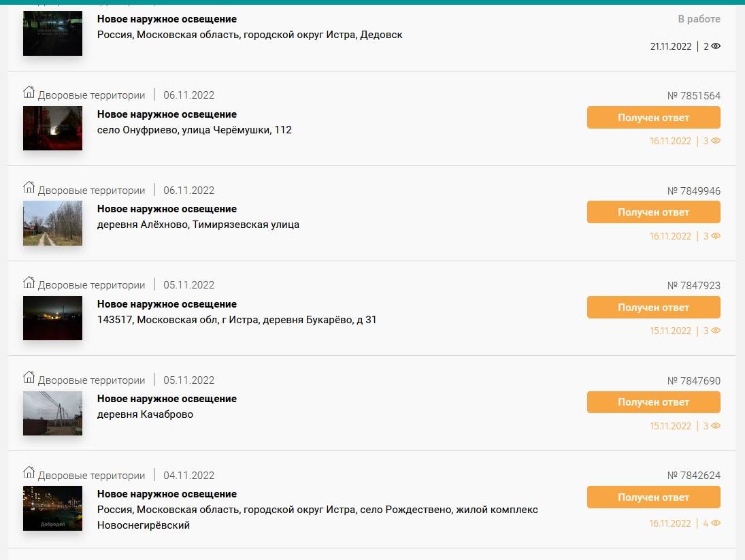Click eye views icon under request 7842624
This screenshot has width=745, height=560.
pyautogui.click(x=716, y=523)
